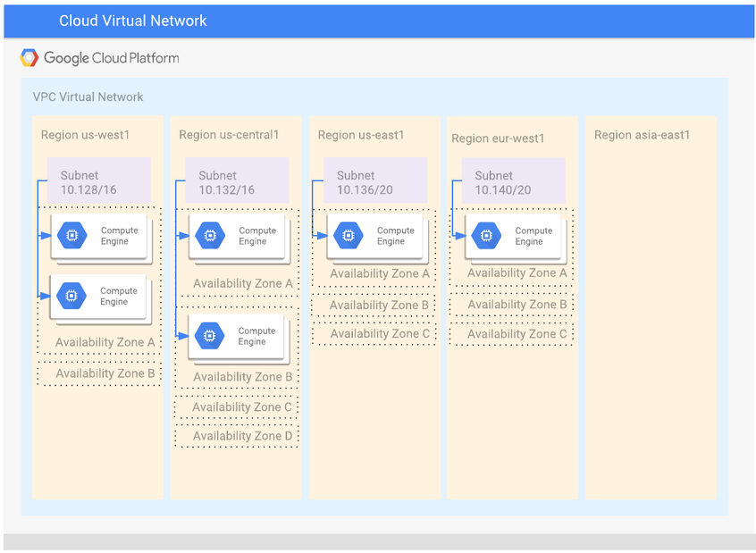Click the 'Region us-east1' heading
Image resolution: width=756 pixels, height=553 pixels.
pos(361,135)
